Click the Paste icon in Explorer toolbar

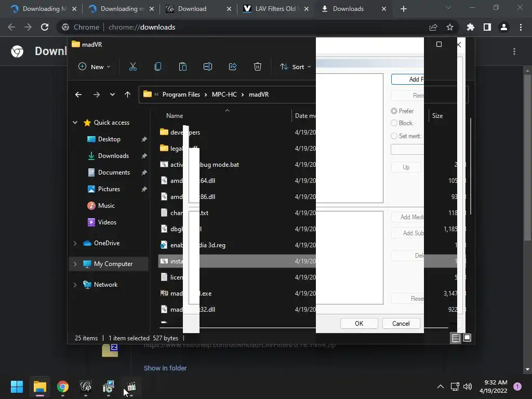click(182, 67)
